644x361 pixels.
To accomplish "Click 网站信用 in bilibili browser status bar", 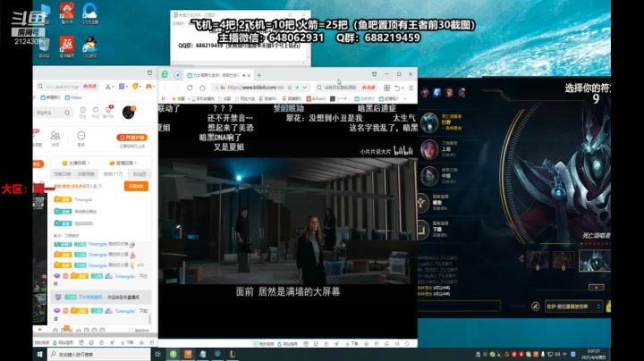I will click(287, 344).
